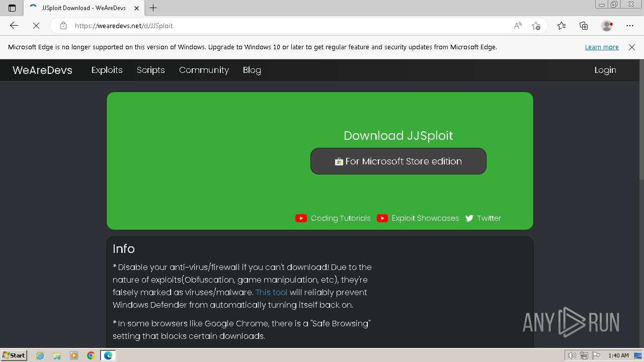Open the media player taskbar icon
The width and height of the screenshot is (644, 362).
click(74, 355)
